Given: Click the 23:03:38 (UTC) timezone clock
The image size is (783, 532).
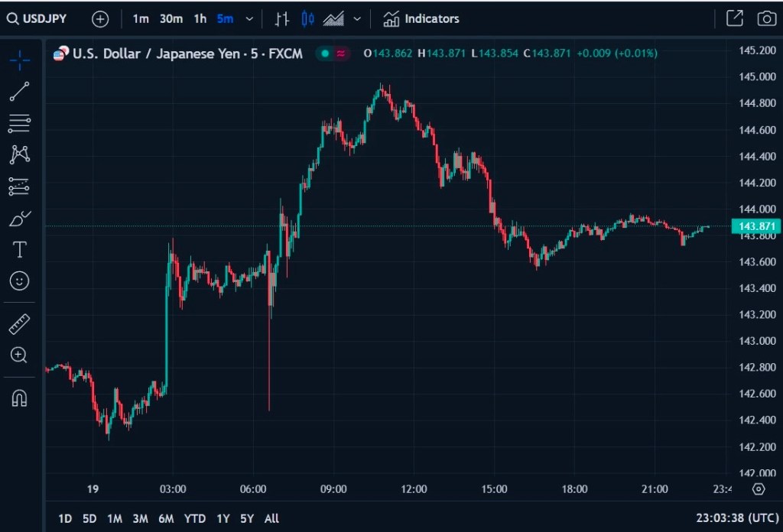Looking at the screenshot, I should (x=737, y=518).
